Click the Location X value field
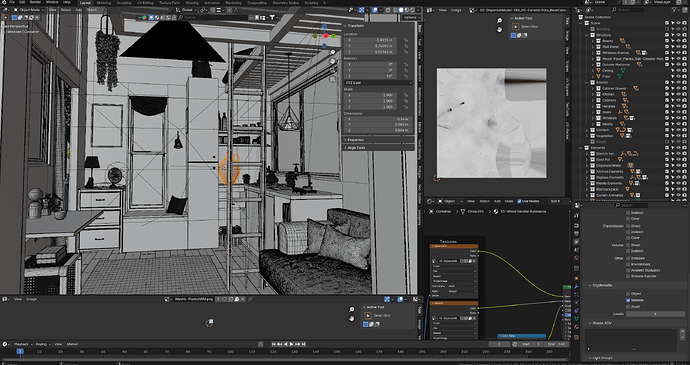 (371, 40)
